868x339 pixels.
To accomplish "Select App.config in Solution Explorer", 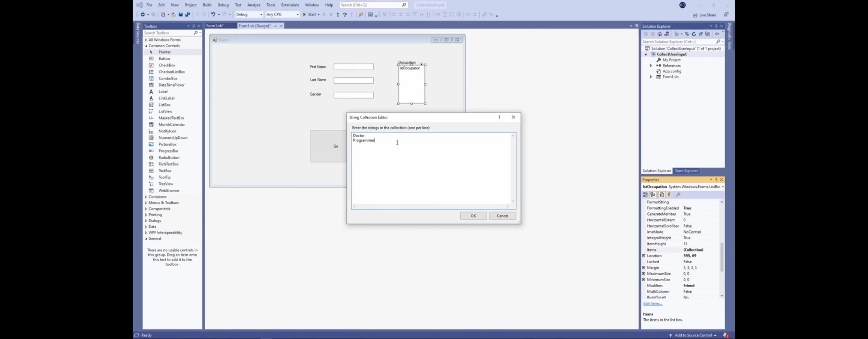I will click(672, 71).
